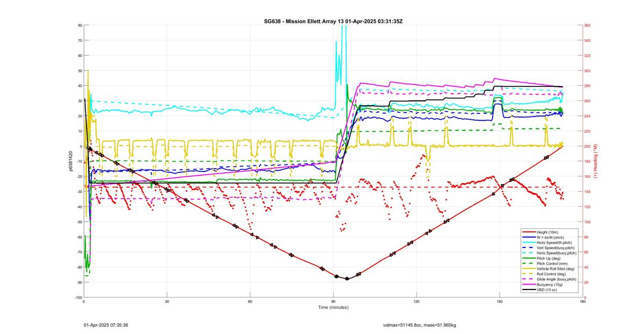Click right heading axis tick label '100'
The width and height of the screenshot is (644, 334).
588,222
